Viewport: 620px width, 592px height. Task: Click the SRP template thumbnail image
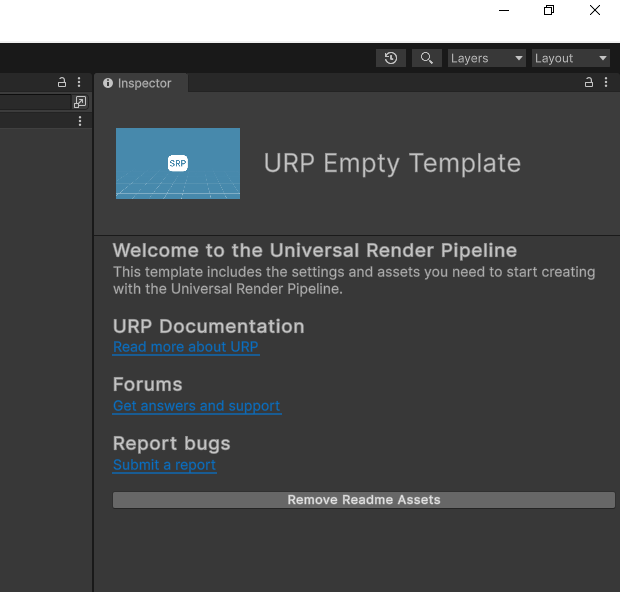(178, 163)
